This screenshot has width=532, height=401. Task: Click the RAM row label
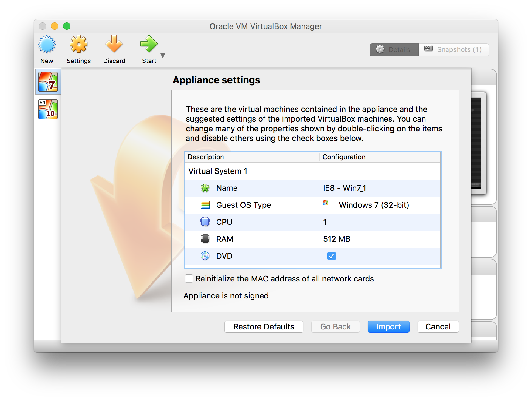[225, 239]
